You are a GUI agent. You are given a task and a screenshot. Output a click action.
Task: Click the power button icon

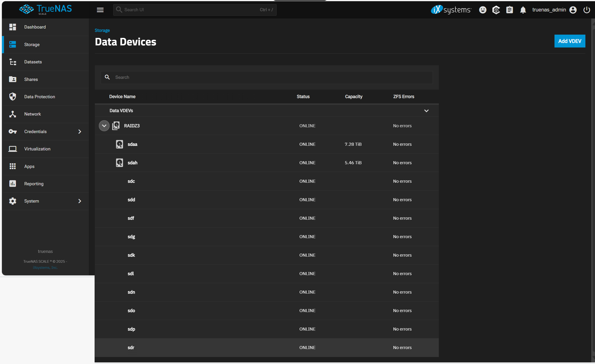pyautogui.click(x=586, y=10)
